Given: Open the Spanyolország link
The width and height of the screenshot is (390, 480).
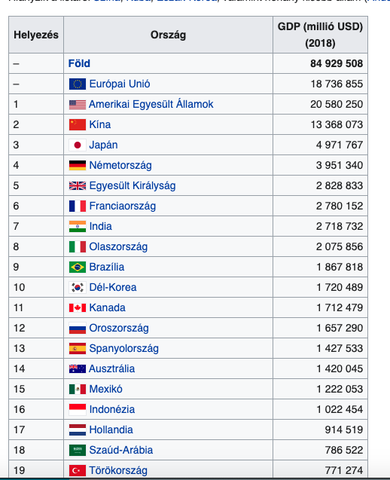Looking at the screenshot, I should coord(124,348).
